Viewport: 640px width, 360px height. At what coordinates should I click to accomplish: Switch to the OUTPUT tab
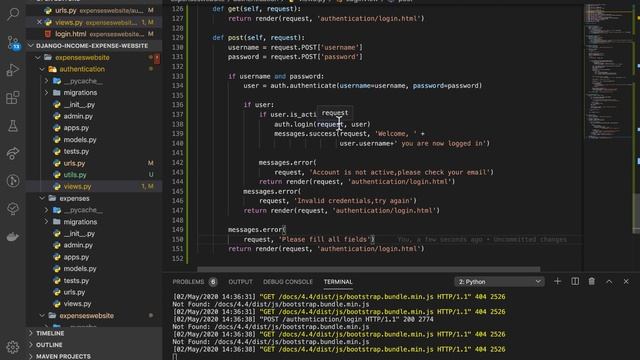pyautogui.click(x=240, y=282)
